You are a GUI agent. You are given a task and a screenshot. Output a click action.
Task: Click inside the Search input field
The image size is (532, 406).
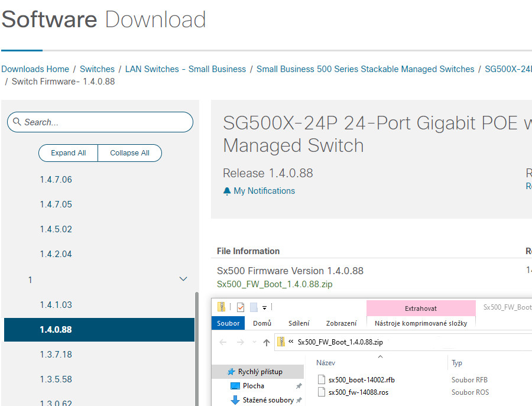(x=100, y=122)
